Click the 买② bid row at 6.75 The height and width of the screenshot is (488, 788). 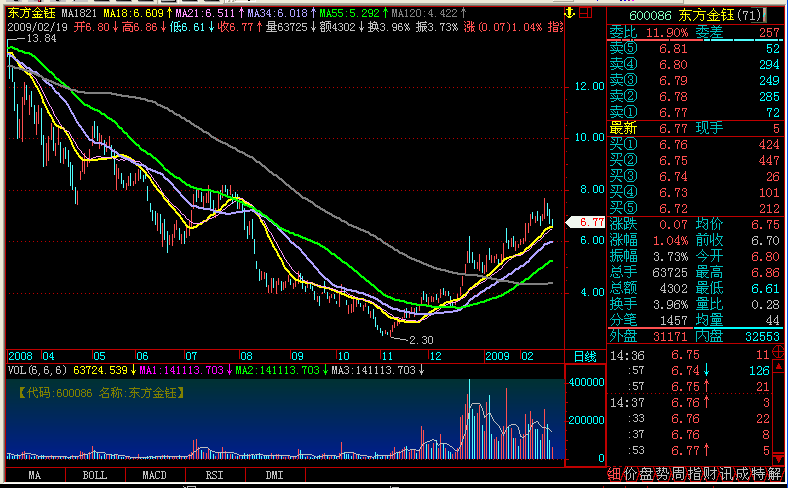695,161
